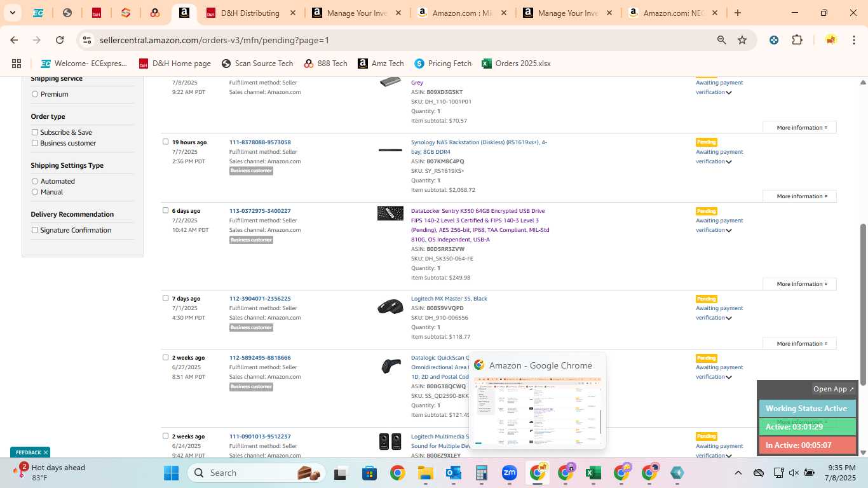868x488 pixels.
Task: Open the tab search dropdown arrow
Action: [x=12, y=13]
